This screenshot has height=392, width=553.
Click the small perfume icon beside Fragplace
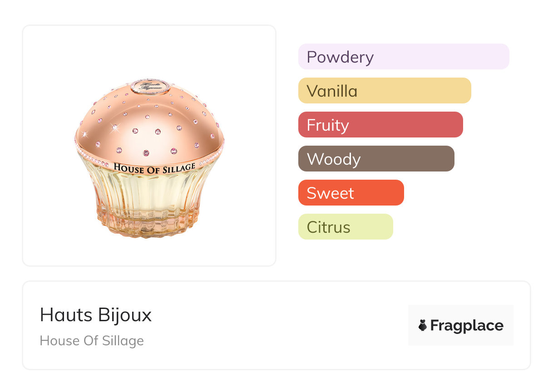coord(423,325)
